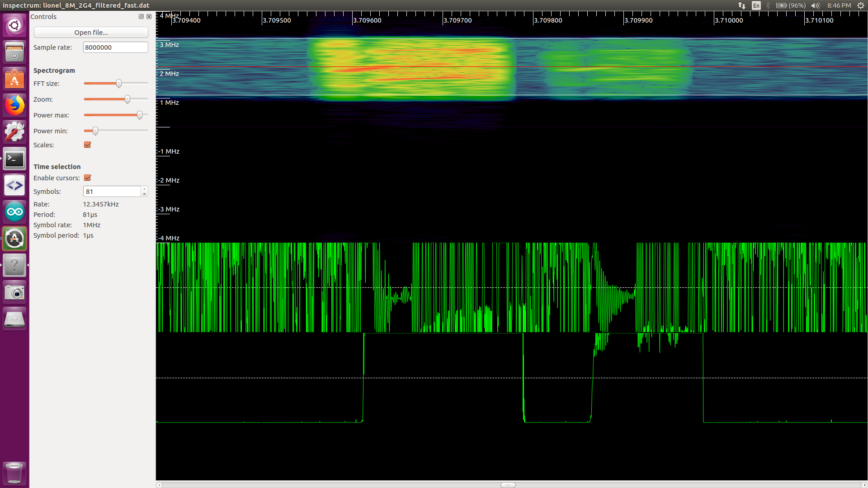
Task: Disable the Enable cursors checkbox
Action: point(88,178)
